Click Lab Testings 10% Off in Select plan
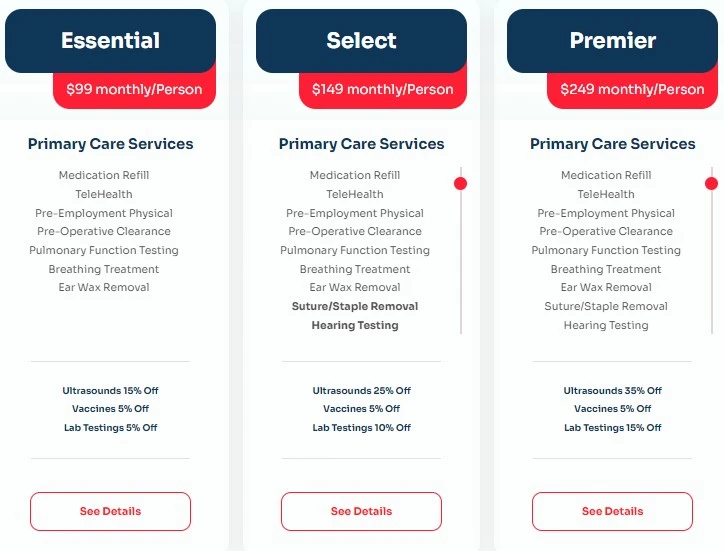Viewport: 724px width, 551px height. coord(361,428)
